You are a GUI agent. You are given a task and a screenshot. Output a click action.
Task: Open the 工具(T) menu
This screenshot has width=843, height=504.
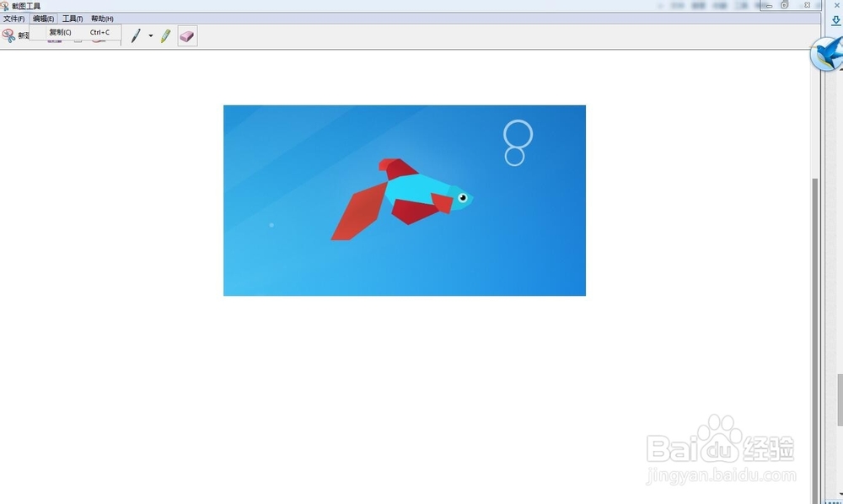(x=72, y=19)
